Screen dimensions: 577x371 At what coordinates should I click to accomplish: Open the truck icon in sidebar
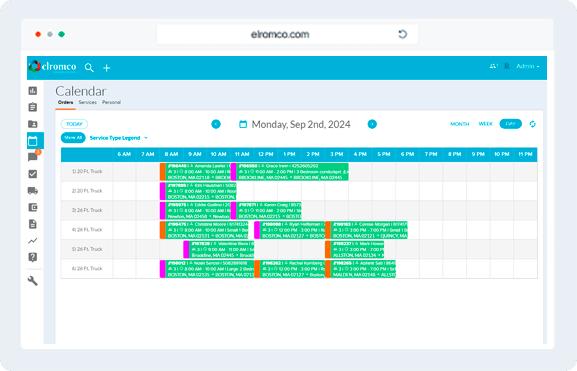33,191
